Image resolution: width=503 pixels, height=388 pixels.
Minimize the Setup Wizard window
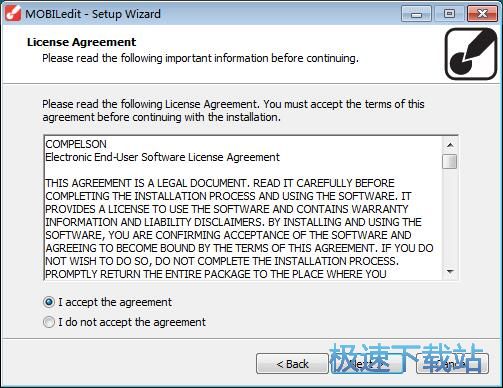(416, 14)
